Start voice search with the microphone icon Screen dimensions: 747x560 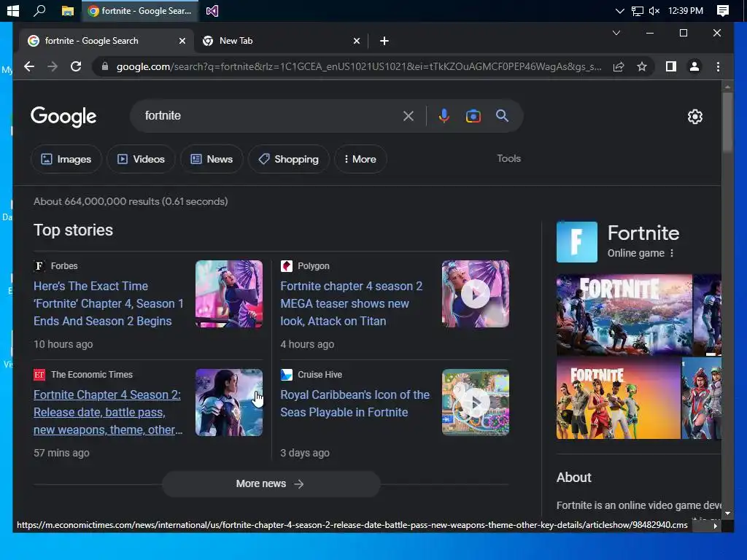tap(444, 116)
